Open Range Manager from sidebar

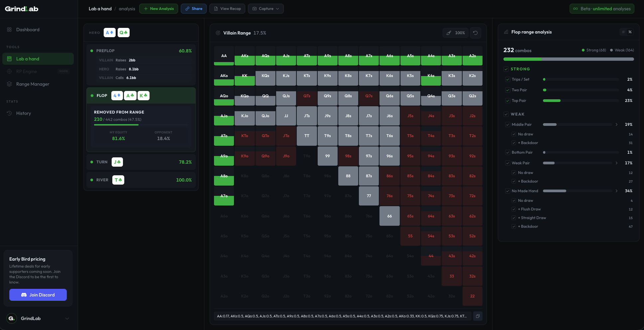33,84
